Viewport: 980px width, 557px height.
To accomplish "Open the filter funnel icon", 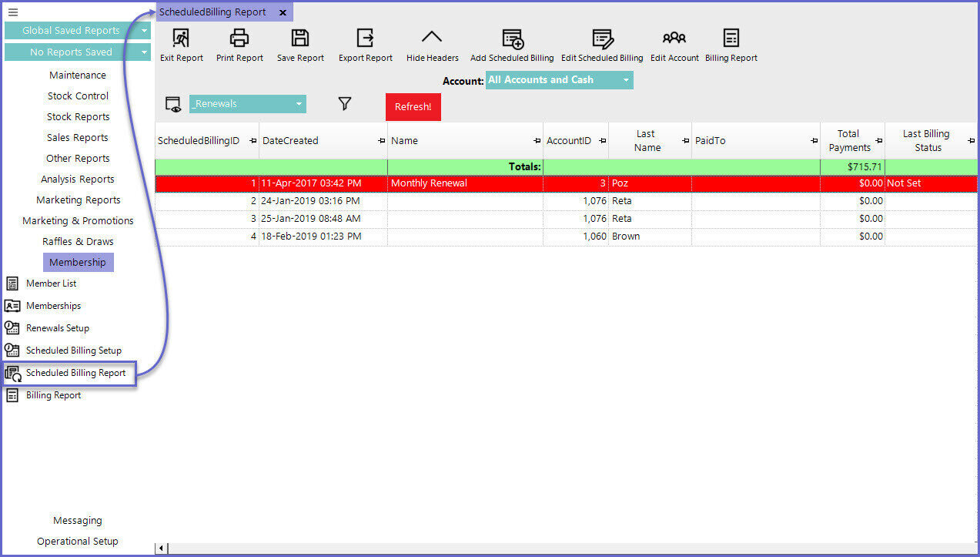I will 345,104.
